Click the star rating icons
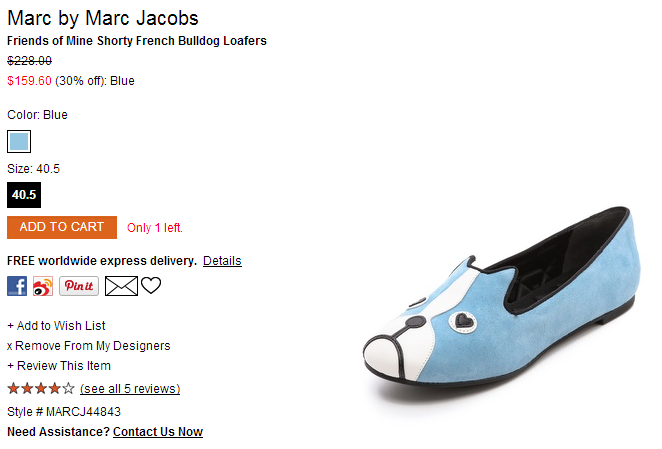 pos(41,388)
